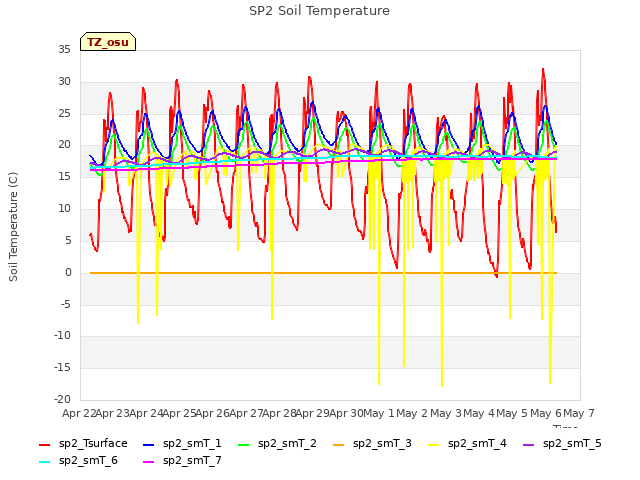Toggle the sp2_smT_2 legend entry

click(277, 443)
